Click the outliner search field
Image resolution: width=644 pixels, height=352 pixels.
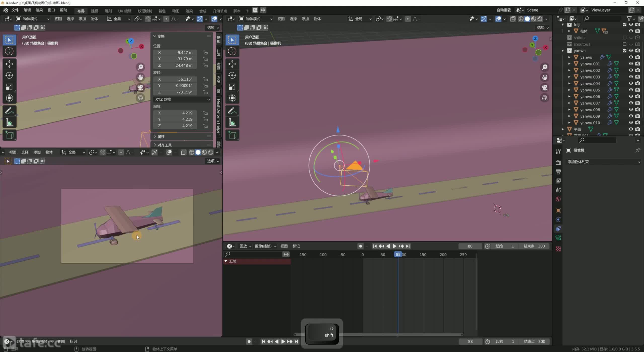tap(602, 19)
